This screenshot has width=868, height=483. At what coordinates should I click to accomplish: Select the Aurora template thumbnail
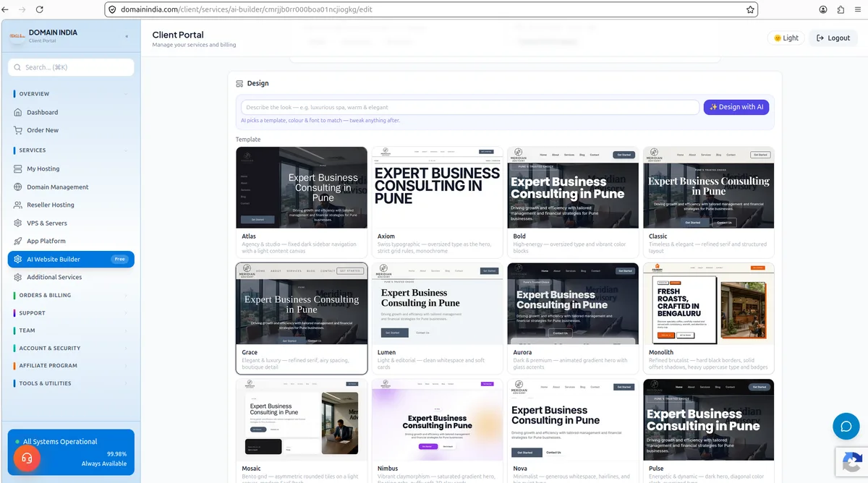573,304
